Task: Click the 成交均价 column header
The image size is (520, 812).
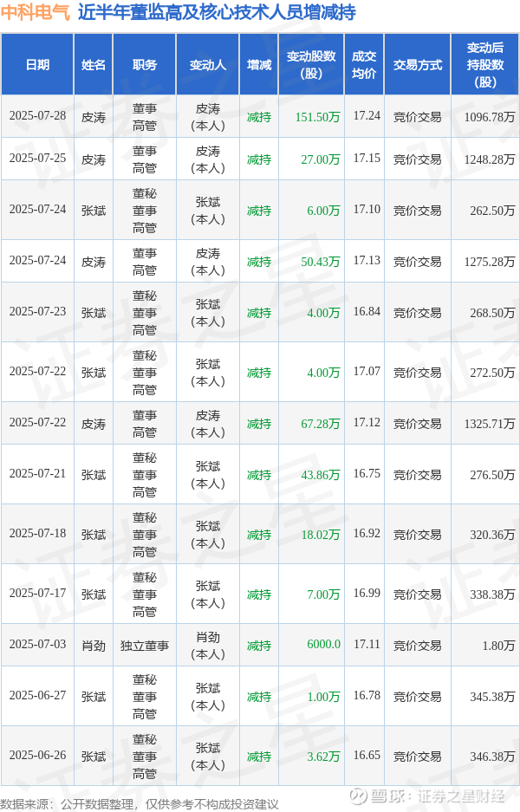Action: click(x=364, y=65)
